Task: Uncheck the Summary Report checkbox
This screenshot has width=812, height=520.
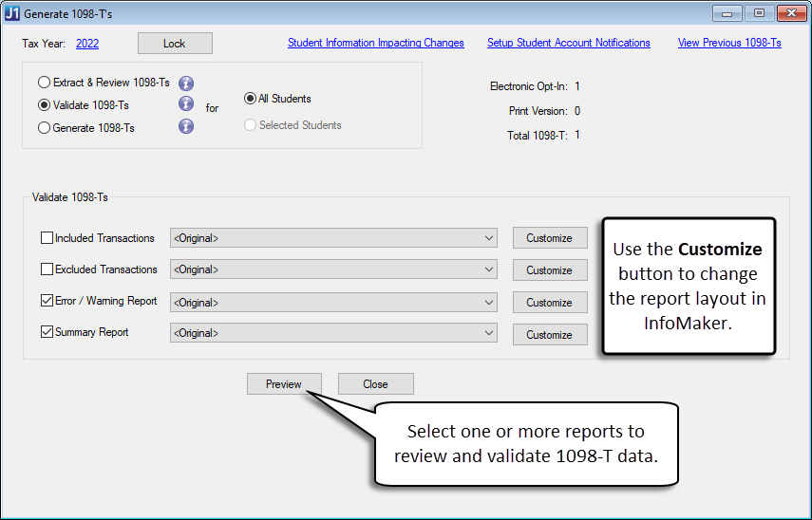Action: 47,332
